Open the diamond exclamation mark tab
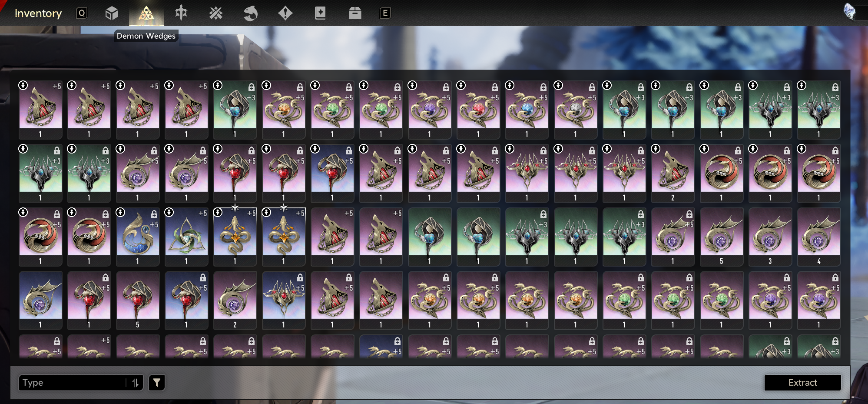Screen dimensions: 868x404 tap(285, 13)
